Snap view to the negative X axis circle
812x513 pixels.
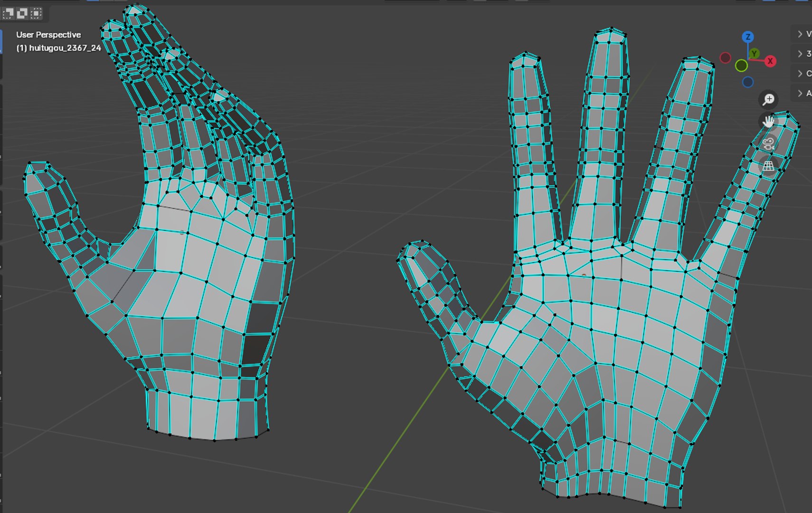click(x=725, y=58)
